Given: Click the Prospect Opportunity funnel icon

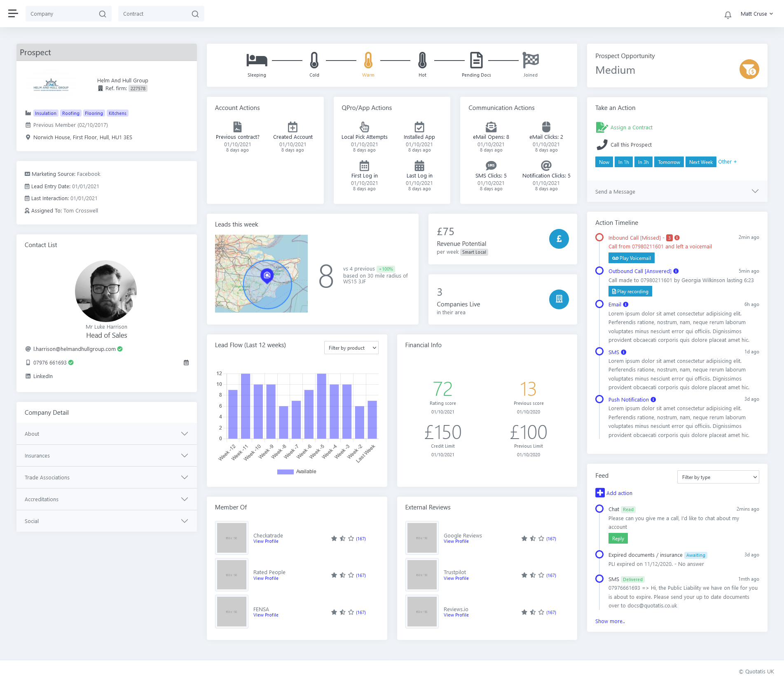Looking at the screenshot, I should click(x=749, y=69).
